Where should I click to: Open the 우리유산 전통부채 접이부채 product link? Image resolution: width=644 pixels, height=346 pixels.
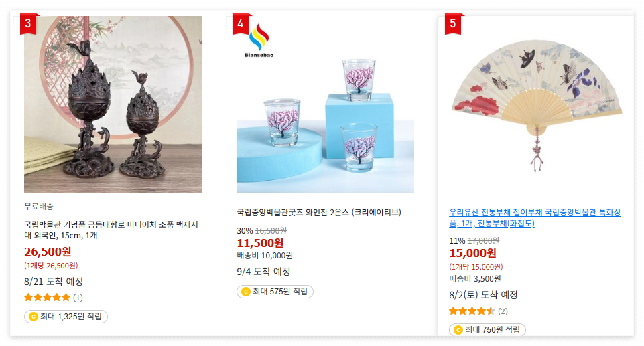[535, 218]
